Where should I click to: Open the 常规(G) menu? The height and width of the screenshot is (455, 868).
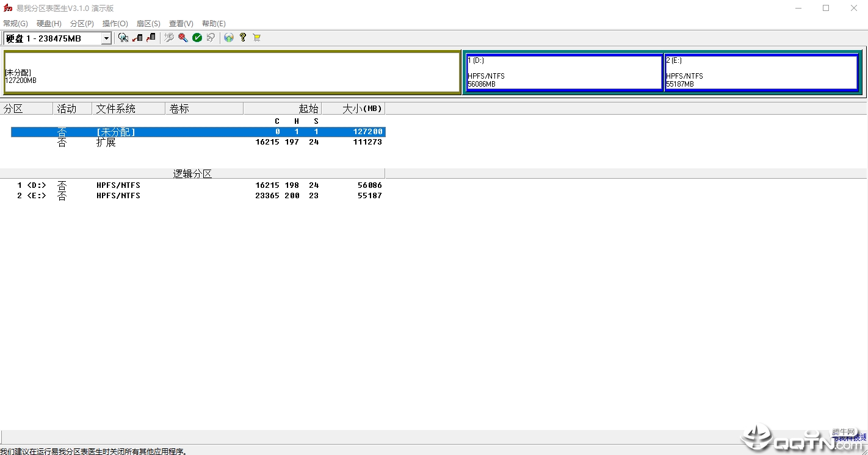[15, 24]
